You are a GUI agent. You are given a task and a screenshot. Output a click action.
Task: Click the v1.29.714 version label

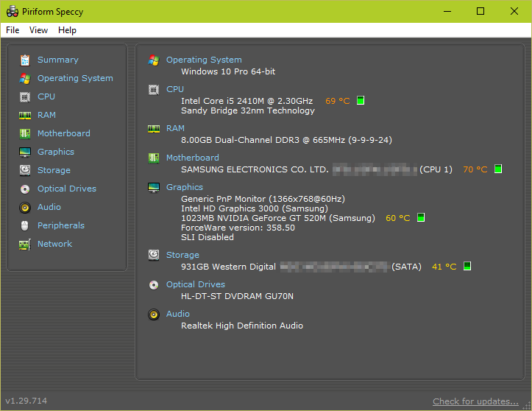pos(26,401)
